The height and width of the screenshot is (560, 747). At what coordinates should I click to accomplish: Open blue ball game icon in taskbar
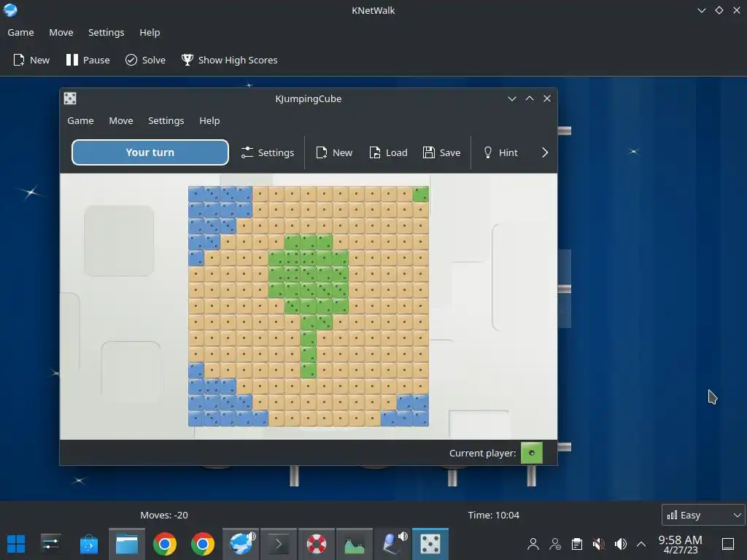(x=392, y=544)
